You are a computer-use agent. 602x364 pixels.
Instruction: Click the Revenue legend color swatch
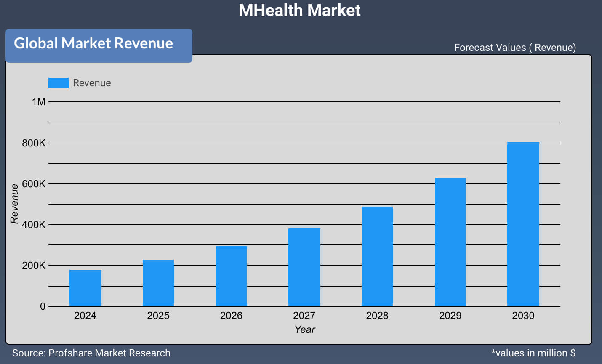point(58,83)
